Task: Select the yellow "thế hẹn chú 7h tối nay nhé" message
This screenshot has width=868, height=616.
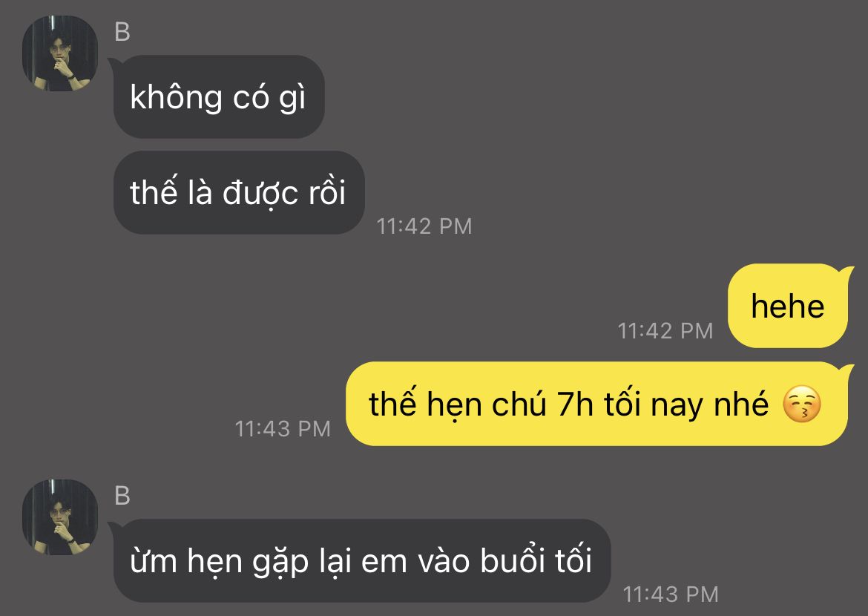Action: point(596,404)
